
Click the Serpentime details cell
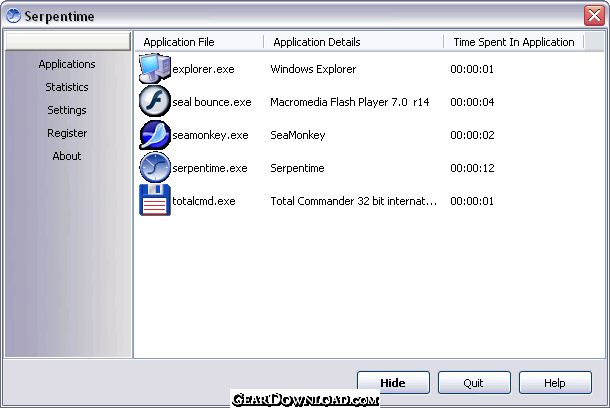pyautogui.click(x=297, y=168)
